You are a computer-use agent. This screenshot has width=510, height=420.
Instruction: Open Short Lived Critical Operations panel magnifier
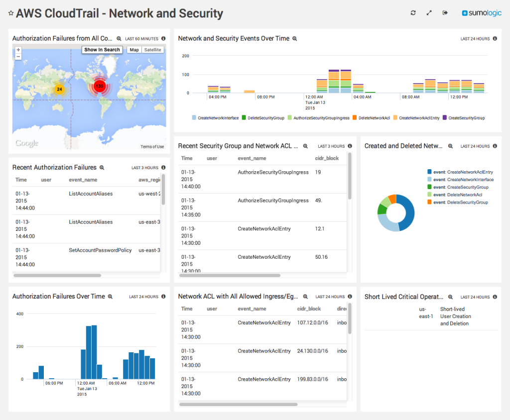(x=450, y=297)
